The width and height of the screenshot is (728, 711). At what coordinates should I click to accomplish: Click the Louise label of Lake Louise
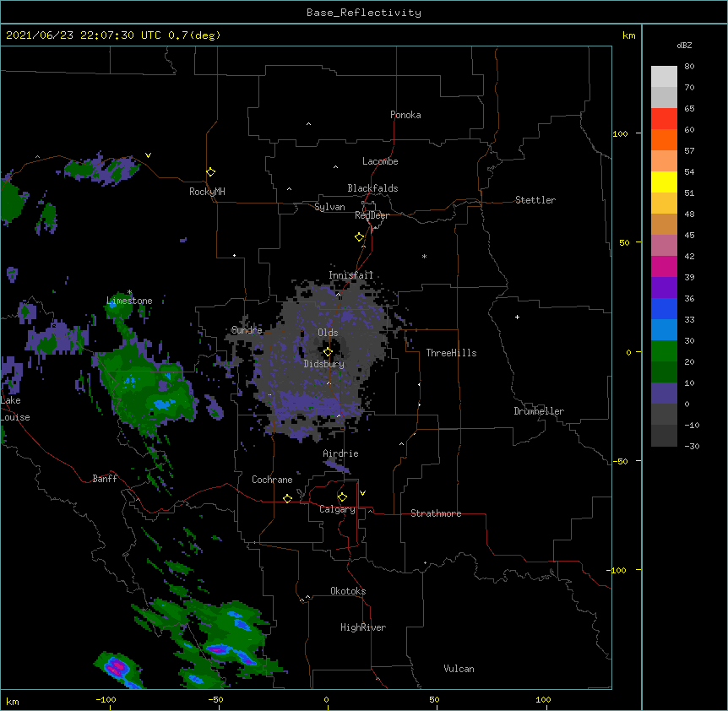(x=15, y=417)
